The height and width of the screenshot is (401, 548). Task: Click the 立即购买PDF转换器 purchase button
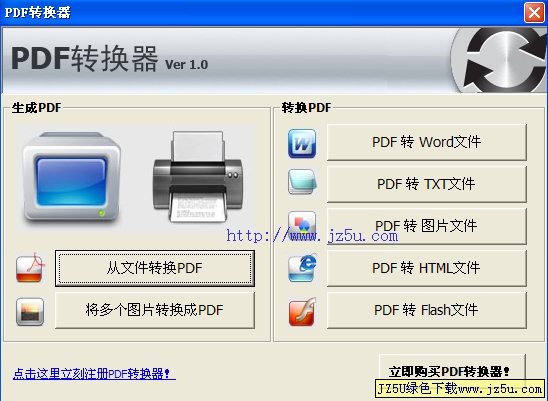(452, 371)
